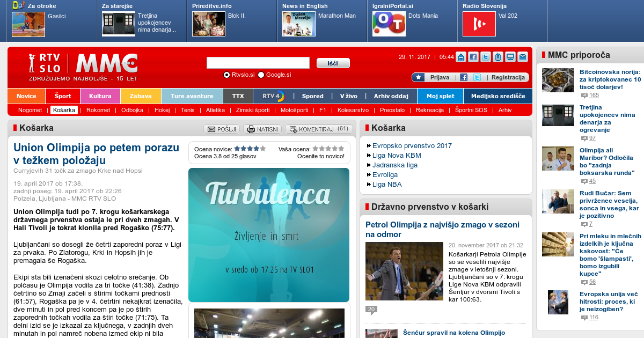Log in with Facebook icon beside Prijava
644x338 pixels.
tap(464, 77)
